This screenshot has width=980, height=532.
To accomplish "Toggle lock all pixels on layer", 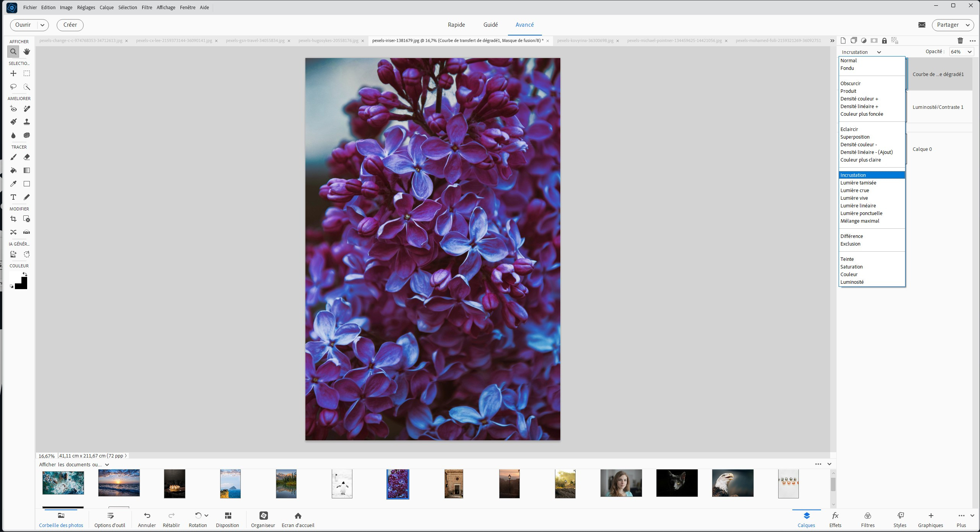I will pos(884,40).
